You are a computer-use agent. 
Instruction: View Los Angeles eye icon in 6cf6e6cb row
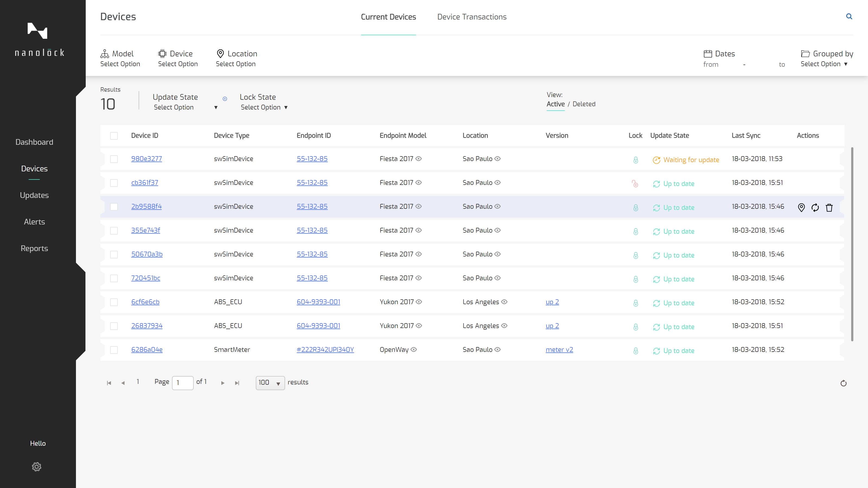tap(504, 302)
